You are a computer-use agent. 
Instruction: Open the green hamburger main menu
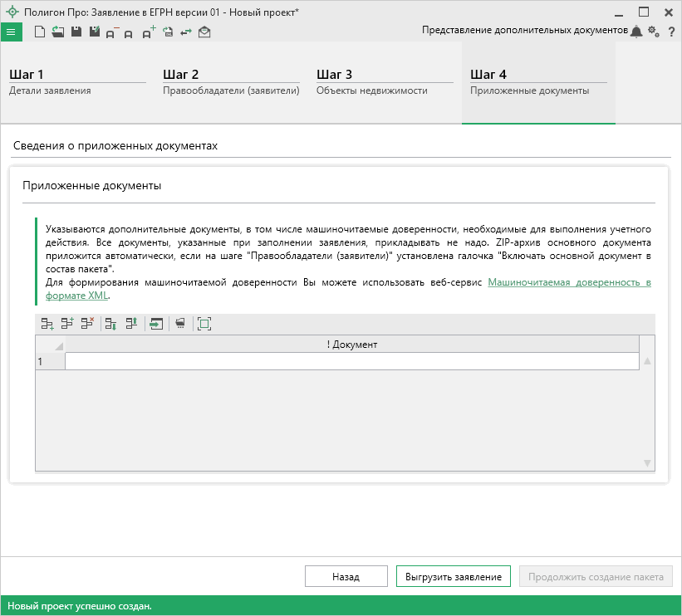click(x=11, y=32)
